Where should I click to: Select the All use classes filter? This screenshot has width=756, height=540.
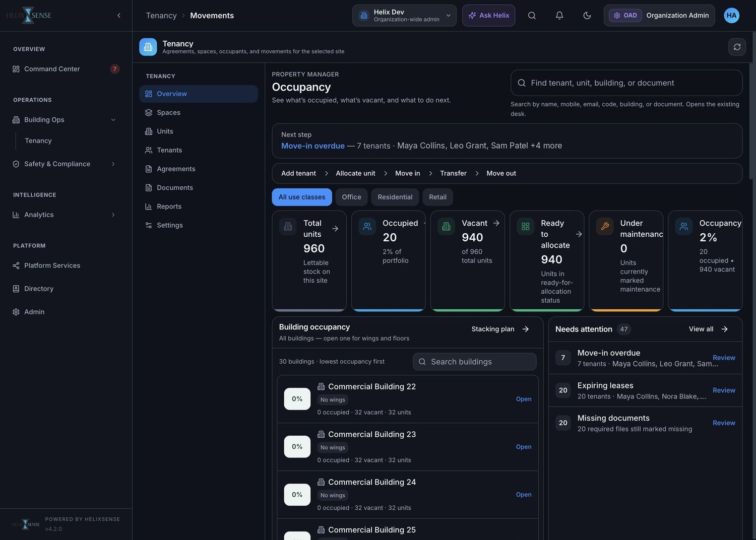coord(302,197)
